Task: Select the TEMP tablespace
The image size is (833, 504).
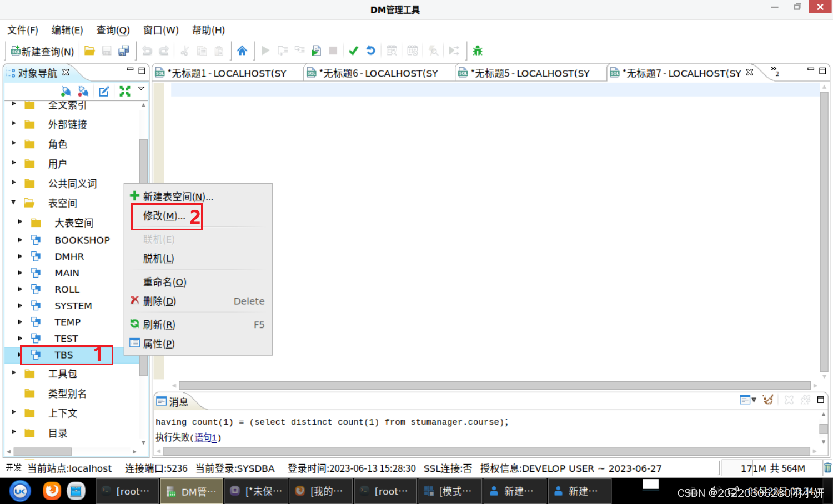Action: click(x=67, y=322)
